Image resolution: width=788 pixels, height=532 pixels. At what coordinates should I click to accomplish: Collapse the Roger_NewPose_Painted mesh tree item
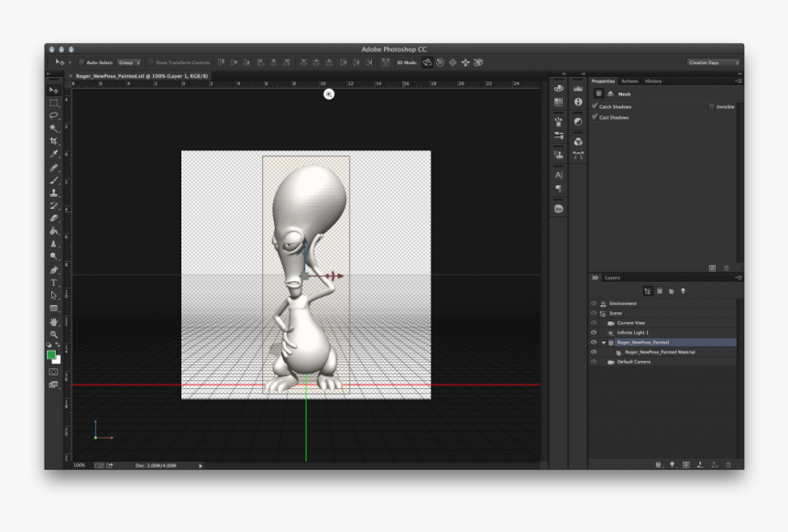603,342
